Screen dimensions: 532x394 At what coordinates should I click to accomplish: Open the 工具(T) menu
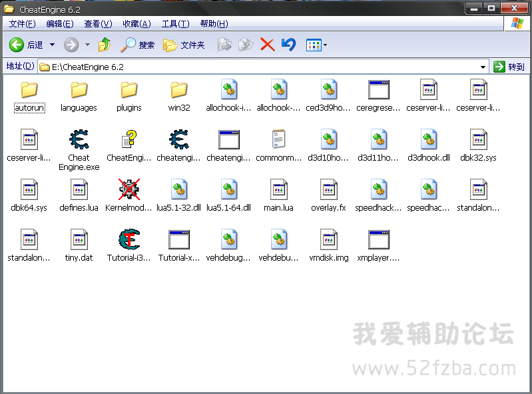(175, 24)
